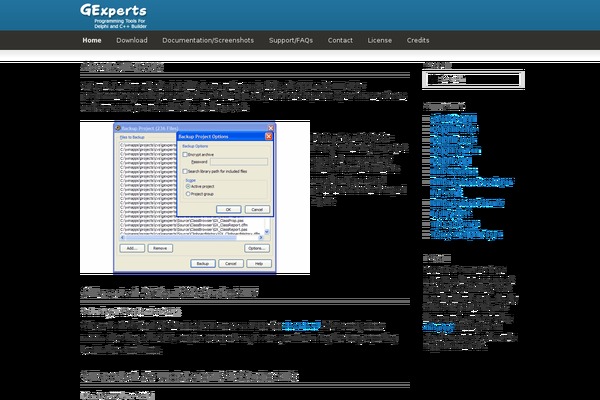600x400 pixels.
Task: Click the search field in the sidebar
Action: 473,80
